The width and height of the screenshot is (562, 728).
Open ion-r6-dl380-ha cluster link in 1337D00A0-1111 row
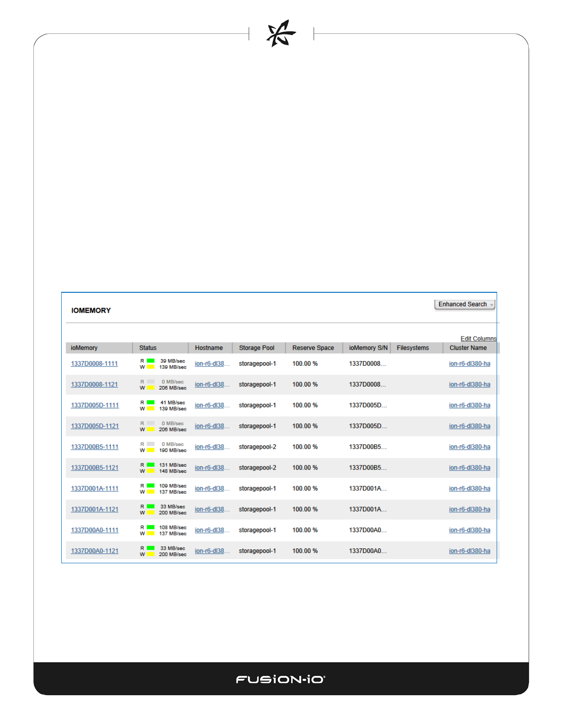click(469, 530)
